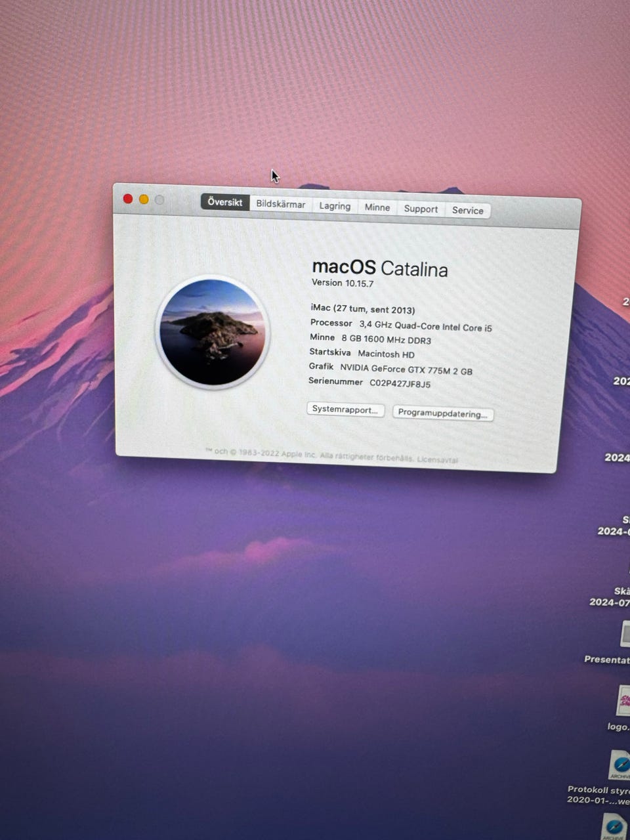This screenshot has width=630, height=840.
Task: Open the Licensavtal link in footer
Action: [438, 460]
